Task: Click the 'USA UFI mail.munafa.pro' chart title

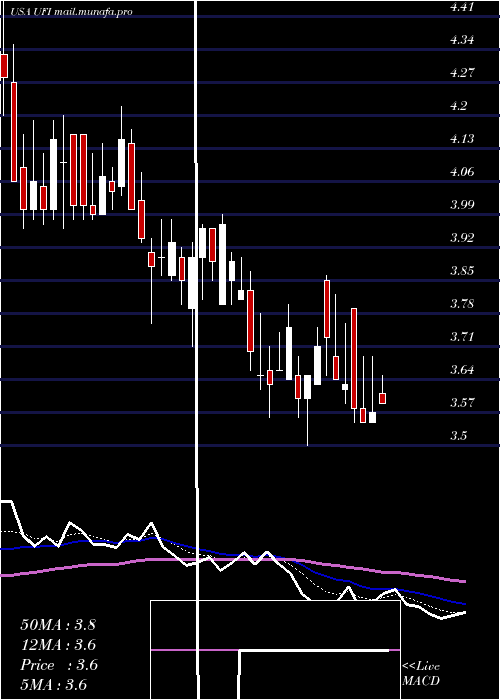Action: (x=71, y=12)
